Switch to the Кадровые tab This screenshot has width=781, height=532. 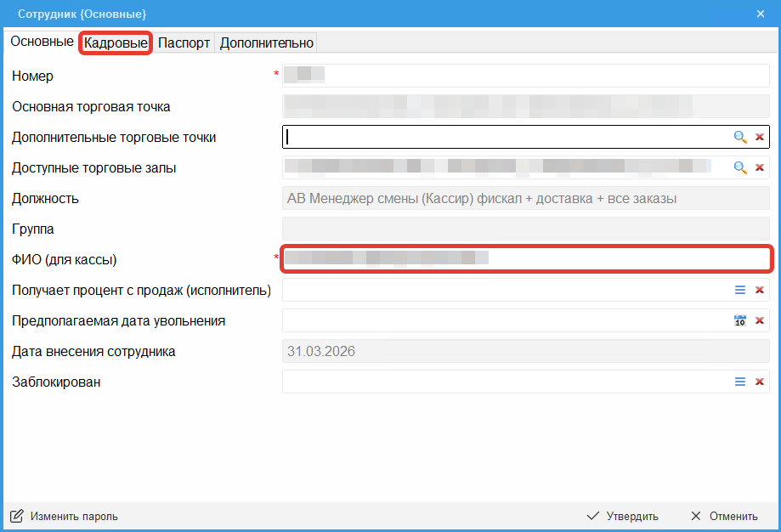click(116, 43)
